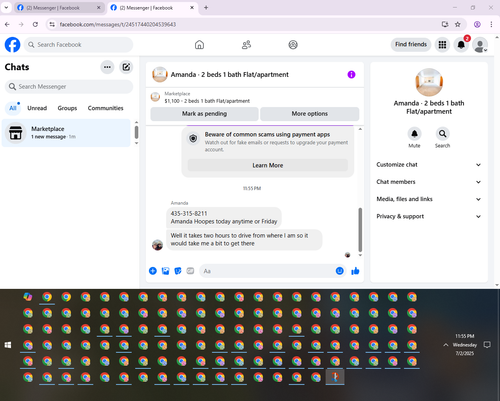Viewport: 500px width, 401px height.
Task: Select the All chats filter
Action: [13, 108]
